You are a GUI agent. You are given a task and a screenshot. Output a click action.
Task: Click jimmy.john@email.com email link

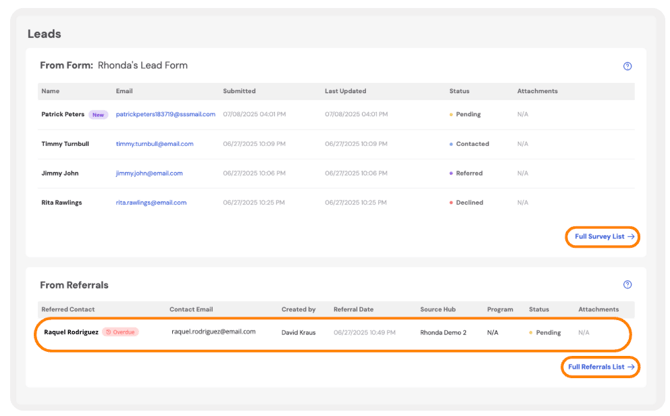[149, 173]
